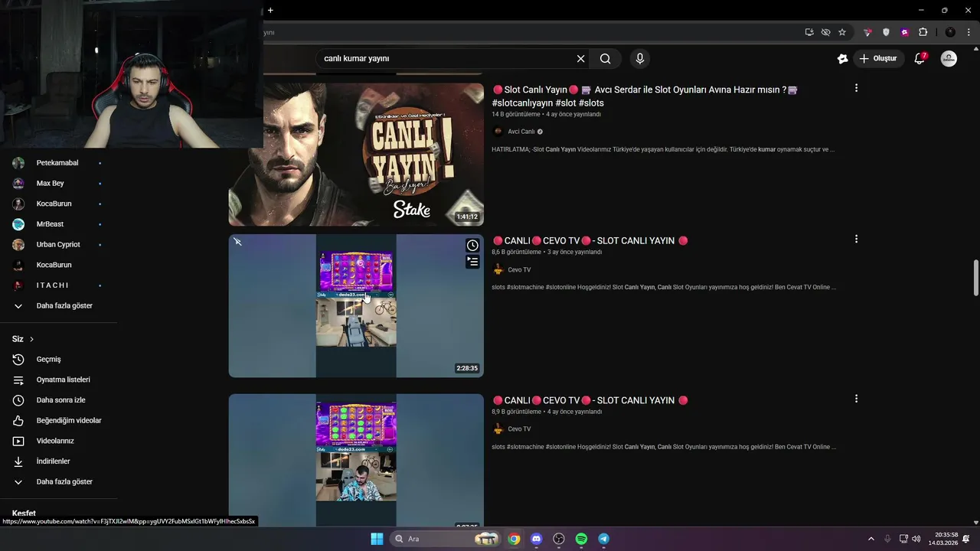The image size is (980, 551).
Task: Open CEVO TV title with 8,6 B görüntüleme
Action: [x=590, y=240]
